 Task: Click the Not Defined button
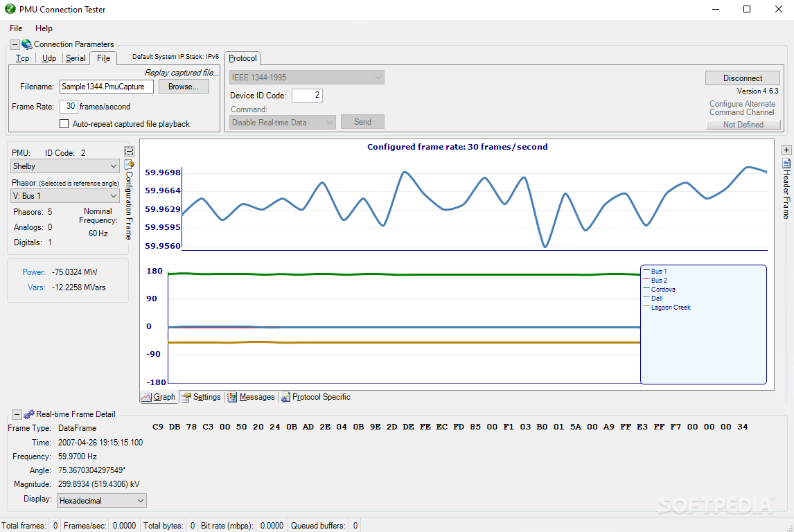743,125
